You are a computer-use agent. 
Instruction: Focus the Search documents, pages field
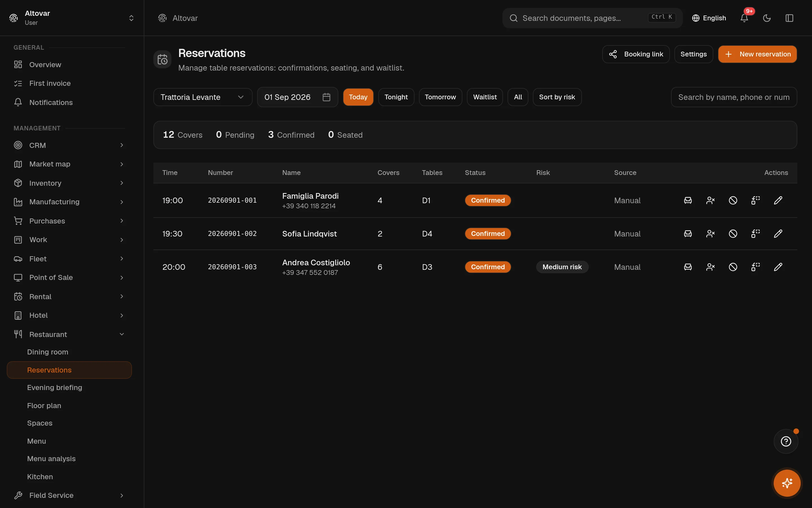tap(592, 18)
